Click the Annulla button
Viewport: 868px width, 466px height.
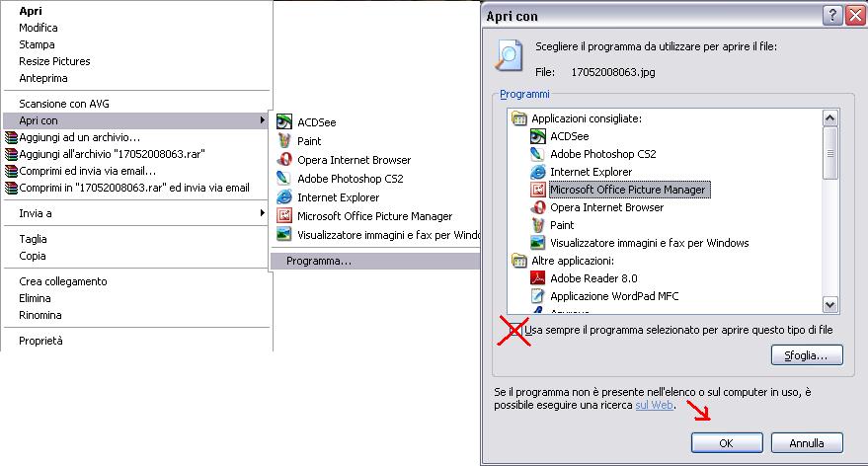807,442
